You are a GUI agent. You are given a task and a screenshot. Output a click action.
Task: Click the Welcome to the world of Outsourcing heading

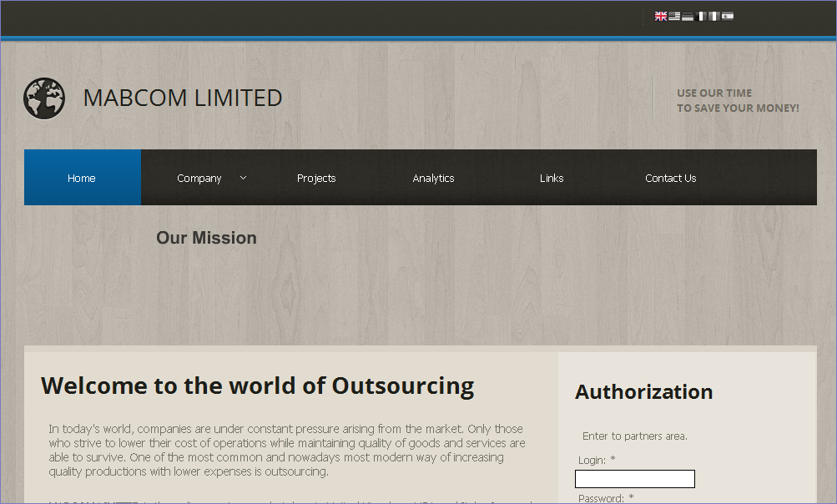coord(257,386)
